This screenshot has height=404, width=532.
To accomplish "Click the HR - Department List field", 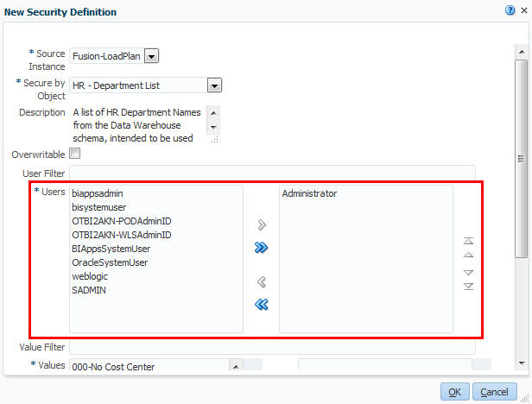I will coord(138,85).
